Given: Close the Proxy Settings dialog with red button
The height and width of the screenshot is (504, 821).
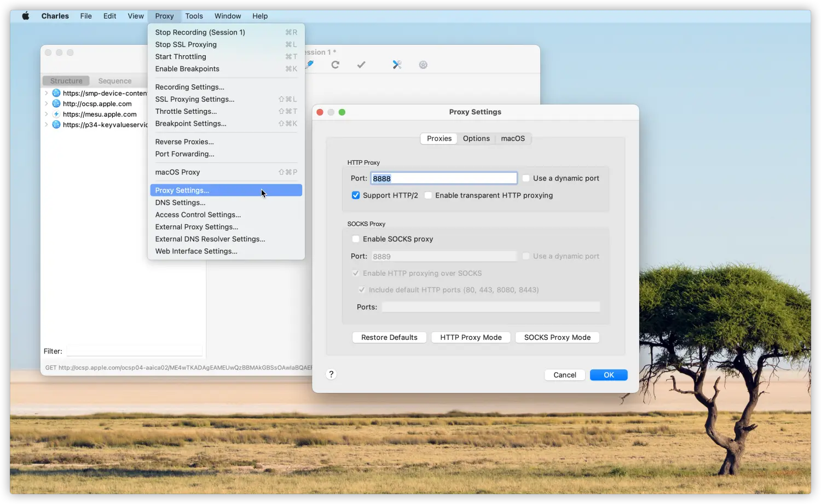Looking at the screenshot, I should click(x=320, y=112).
